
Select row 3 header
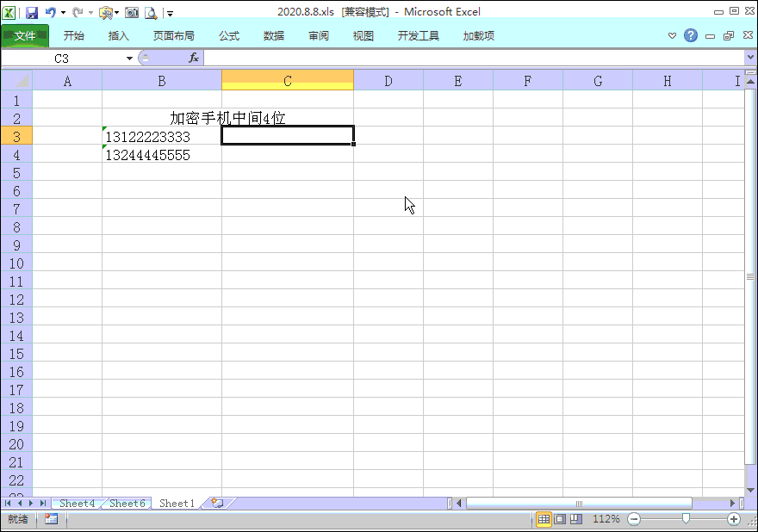click(x=16, y=136)
